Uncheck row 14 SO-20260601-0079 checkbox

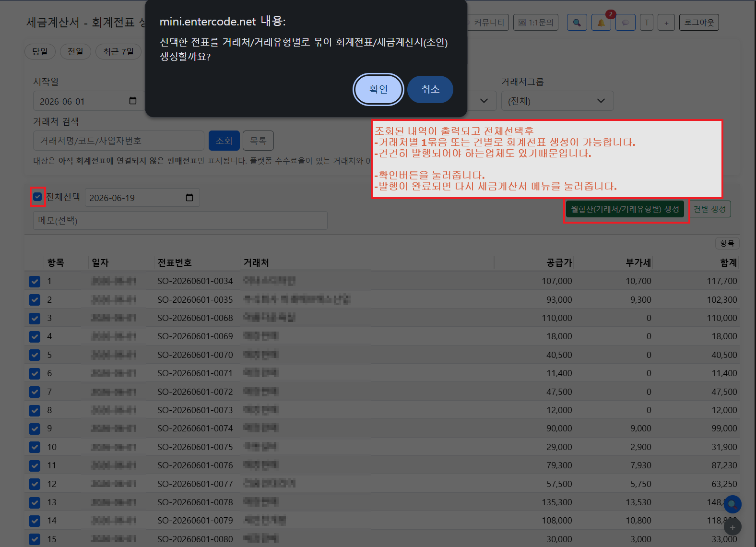[35, 521]
